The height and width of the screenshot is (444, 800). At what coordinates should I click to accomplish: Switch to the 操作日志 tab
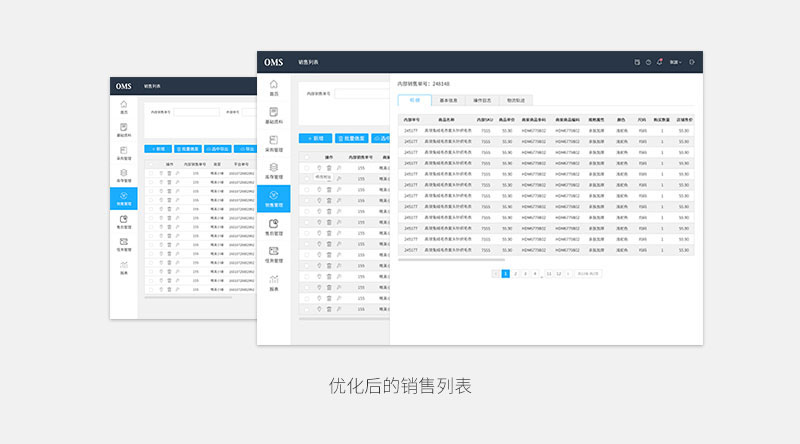pyautogui.click(x=482, y=101)
